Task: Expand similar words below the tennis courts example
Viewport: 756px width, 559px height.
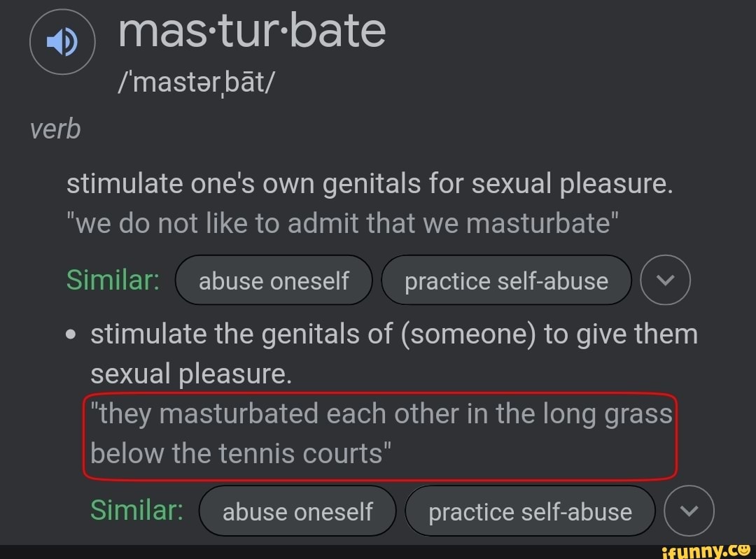Action: (x=688, y=511)
